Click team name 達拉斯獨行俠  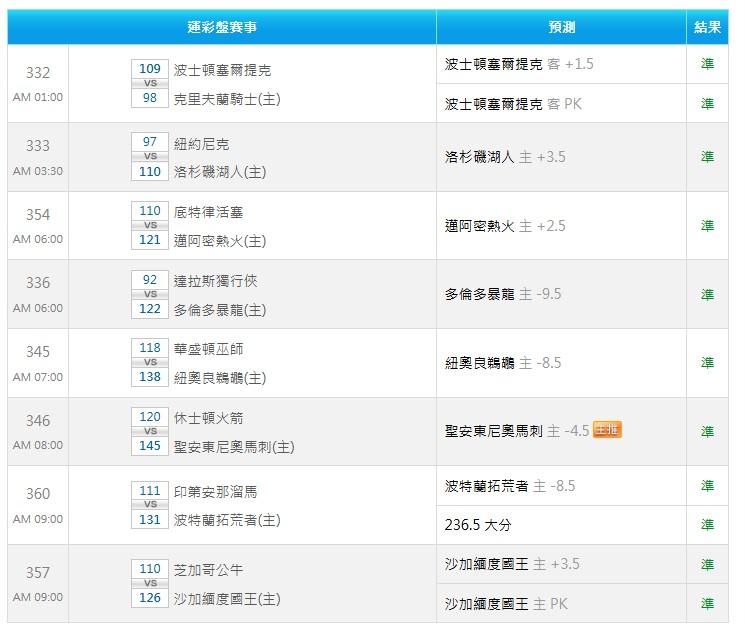click(x=215, y=281)
